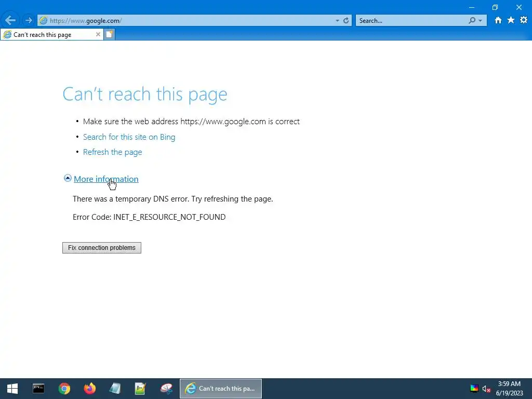Click into the Search... input field
532x399 pixels.
click(x=413, y=21)
